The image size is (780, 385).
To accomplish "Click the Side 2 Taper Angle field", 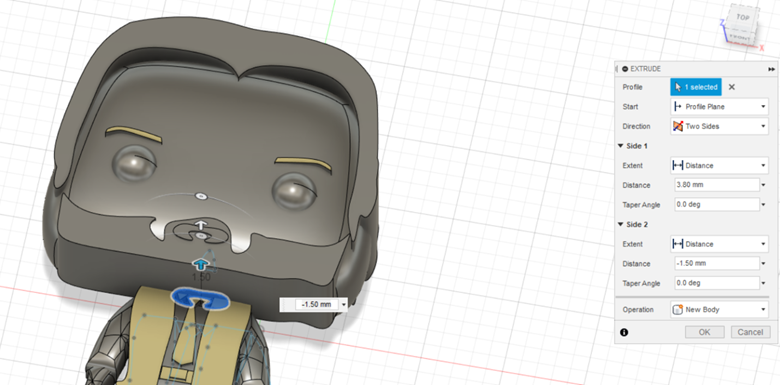I will (716, 283).
